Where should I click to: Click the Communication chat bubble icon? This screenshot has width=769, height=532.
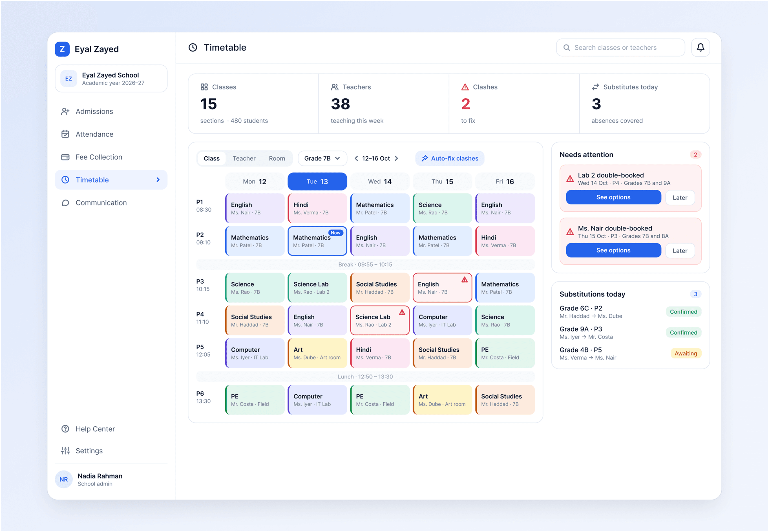(x=65, y=203)
